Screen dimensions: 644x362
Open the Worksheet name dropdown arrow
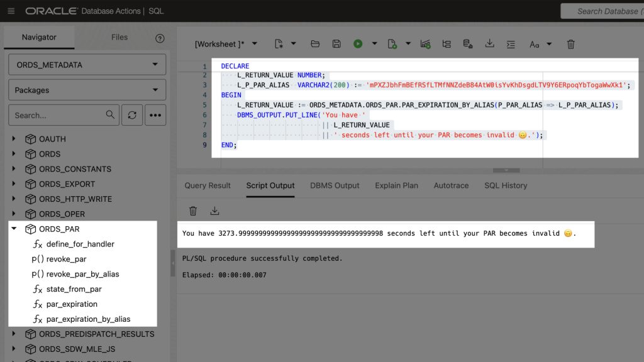coord(255,43)
